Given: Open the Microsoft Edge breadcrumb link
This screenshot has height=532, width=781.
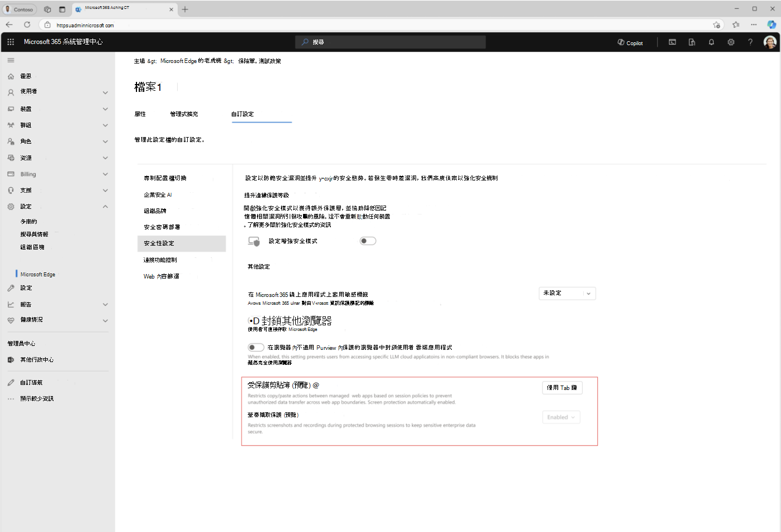Looking at the screenshot, I should (x=191, y=61).
